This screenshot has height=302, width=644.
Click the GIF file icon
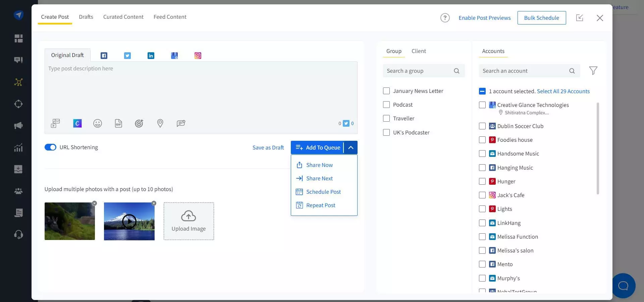[118, 123]
